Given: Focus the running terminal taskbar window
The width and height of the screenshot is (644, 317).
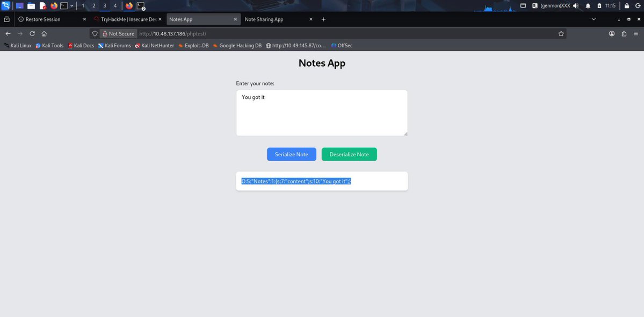Looking at the screenshot, I should 141,6.
